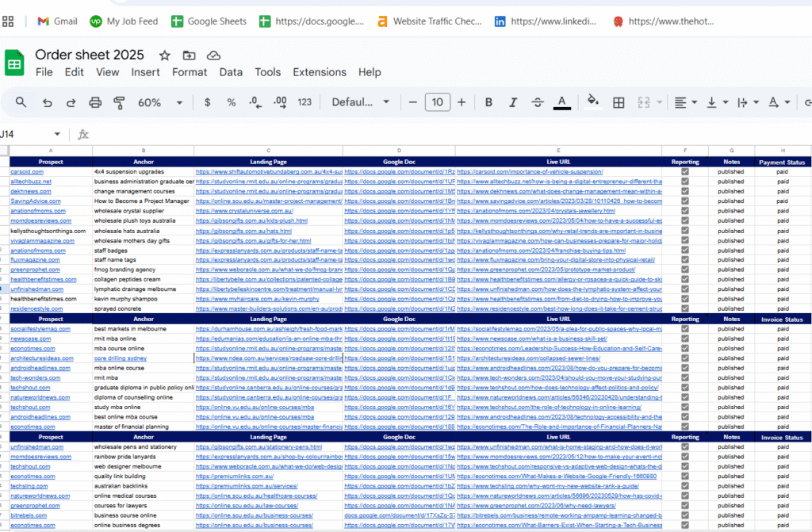This screenshot has width=812, height=532.
Task: Open the Extensions menu
Action: coord(320,72)
